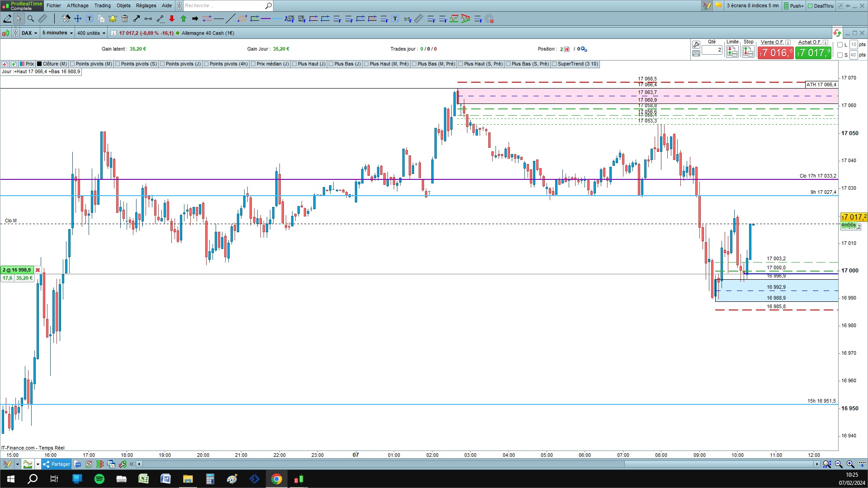Toggle the Points pivots (M) checkbox
868x488 pixels.
click(x=73, y=64)
